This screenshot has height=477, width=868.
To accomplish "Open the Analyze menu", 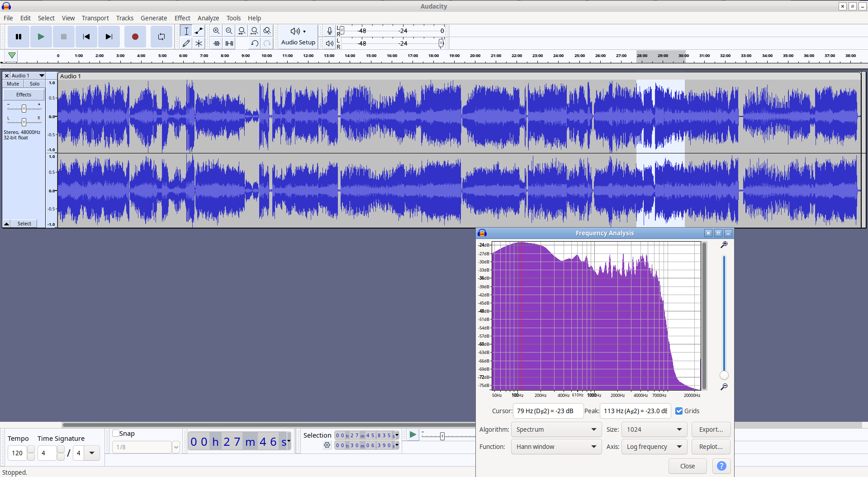I will point(208,18).
